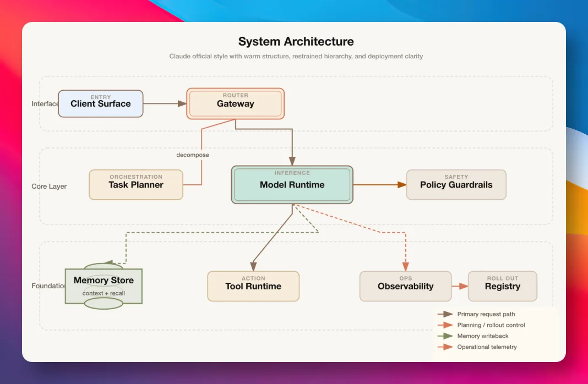The image size is (588, 384).
Task: Click the Model Runtime inference node
Action: 292,185
